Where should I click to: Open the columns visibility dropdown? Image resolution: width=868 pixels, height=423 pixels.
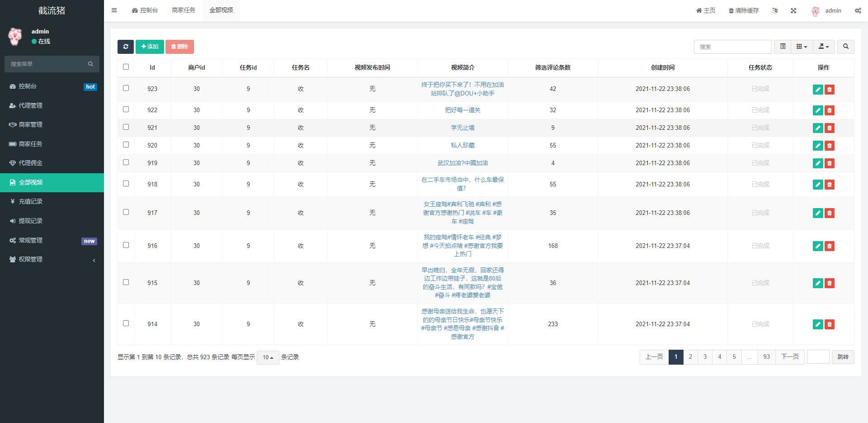(802, 47)
